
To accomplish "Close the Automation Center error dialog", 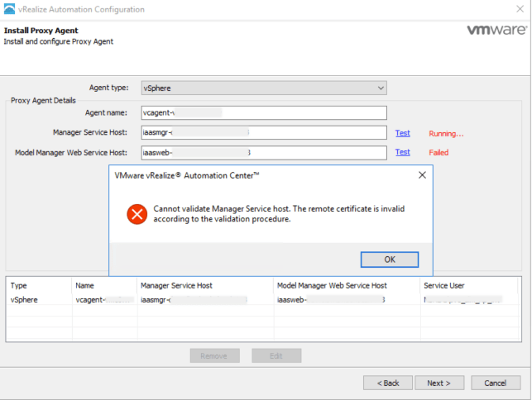I will coord(422,175).
